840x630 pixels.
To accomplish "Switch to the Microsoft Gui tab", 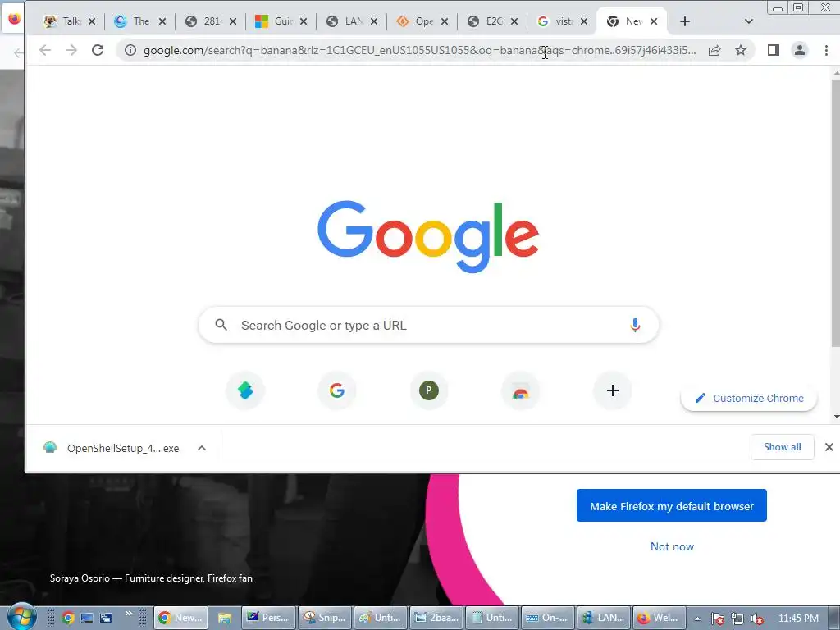I will point(274,21).
